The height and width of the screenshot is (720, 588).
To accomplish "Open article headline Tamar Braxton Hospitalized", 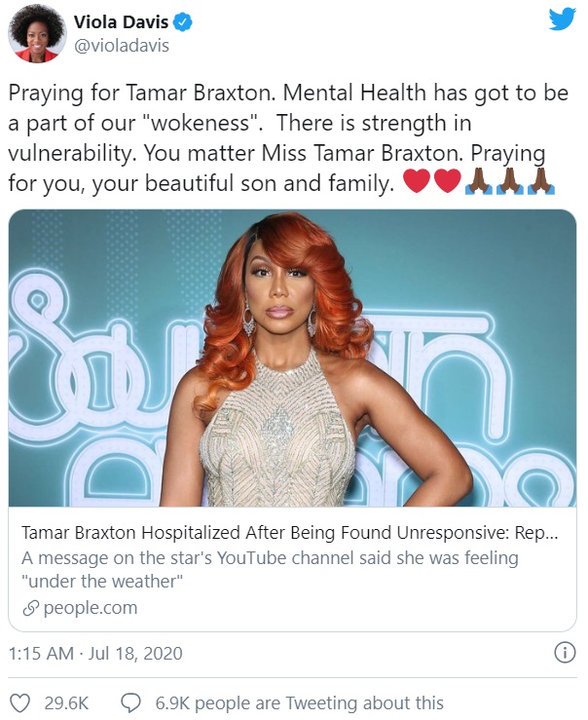I will (x=289, y=533).
